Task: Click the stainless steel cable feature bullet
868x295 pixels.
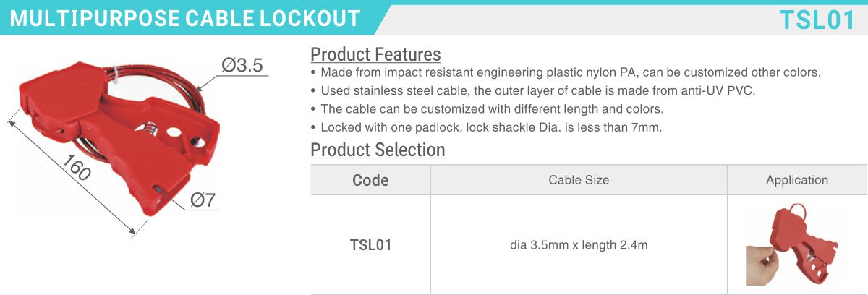Action: (532, 91)
